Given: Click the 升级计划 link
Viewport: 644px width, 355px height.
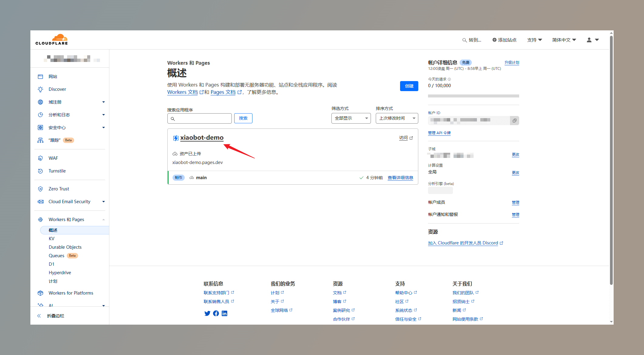Looking at the screenshot, I should (x=512, y=63).
